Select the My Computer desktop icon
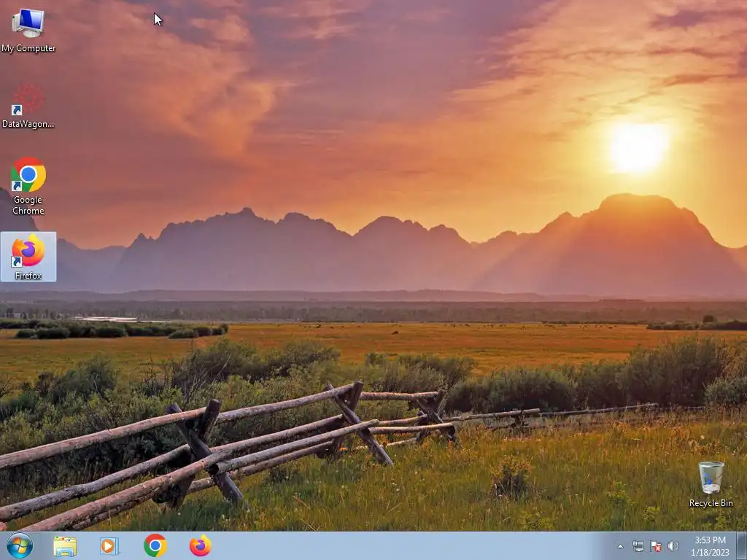Viewport: 747px width, 560px height. click(28, 29)
